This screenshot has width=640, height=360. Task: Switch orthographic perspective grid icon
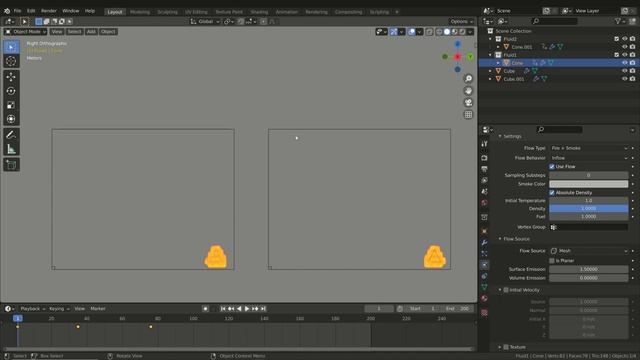tap(468, 115)
